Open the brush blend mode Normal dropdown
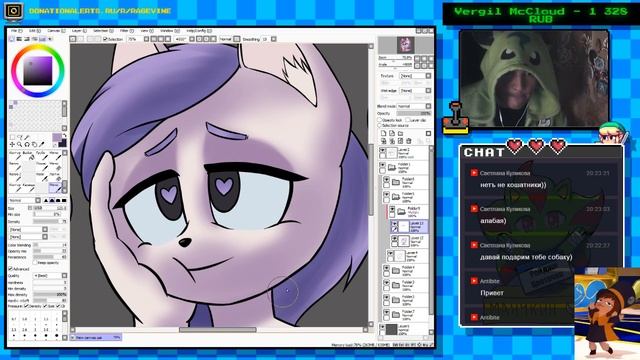Image resolution: width=640 pixels, height=360 pixels. 24,200
